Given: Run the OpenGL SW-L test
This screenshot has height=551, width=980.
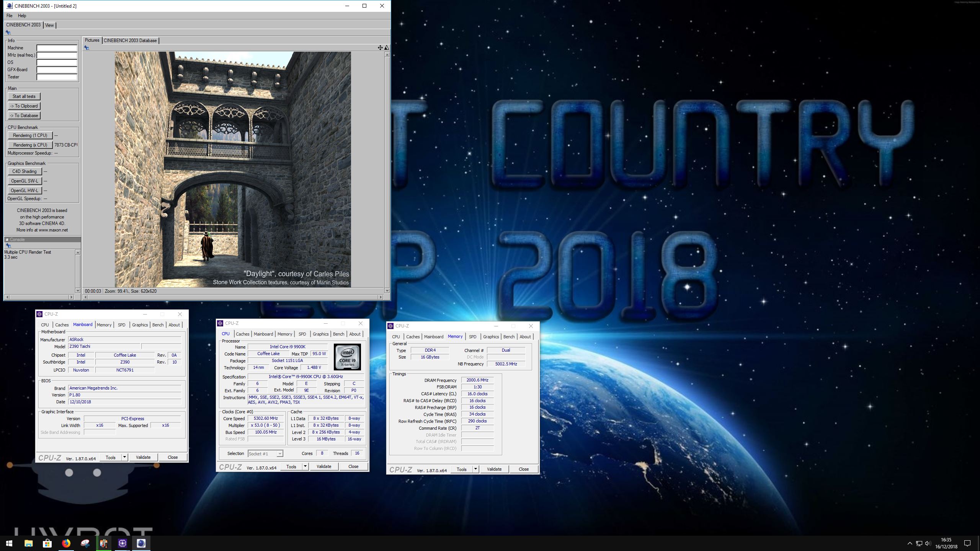Looking at the screenshot, I should pos(24,181).
